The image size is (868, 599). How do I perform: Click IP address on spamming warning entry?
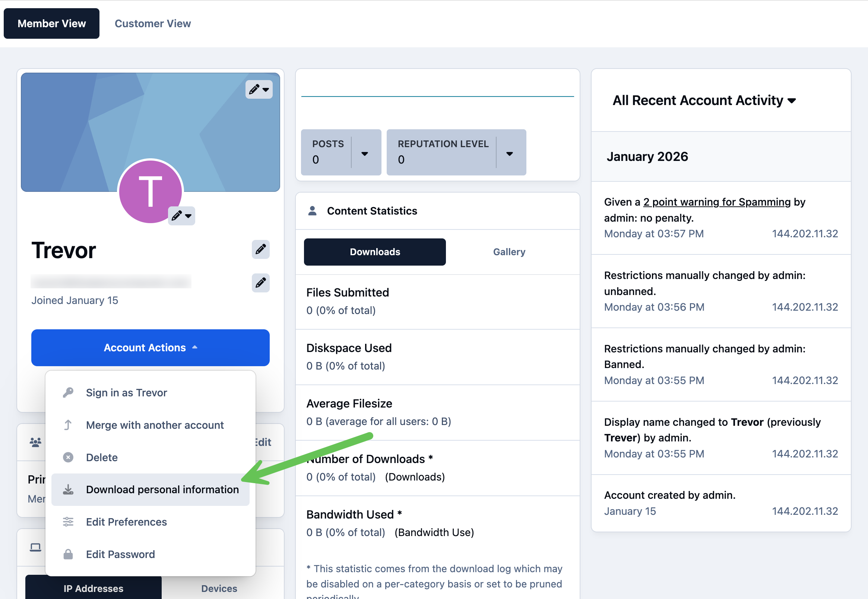[x=805, y=234]
